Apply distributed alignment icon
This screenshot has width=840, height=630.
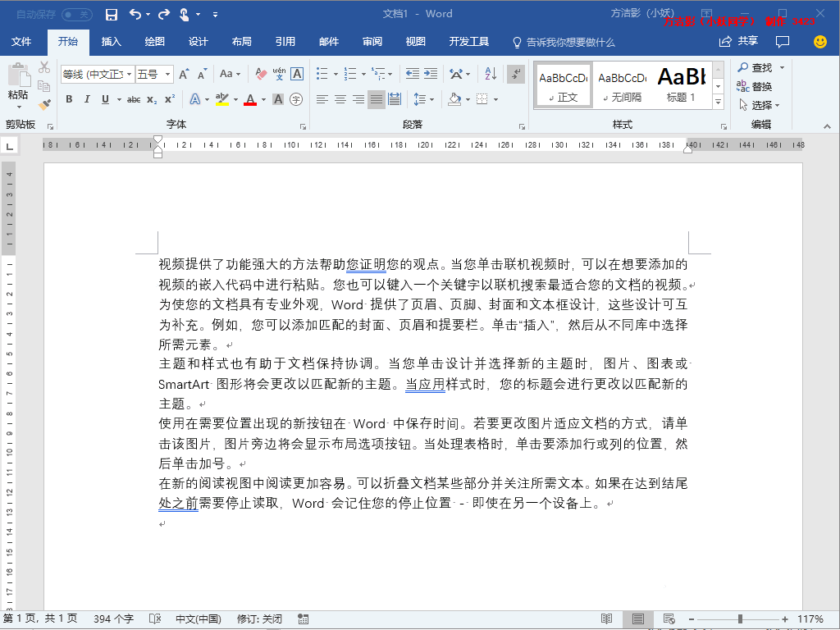(395, 99)
